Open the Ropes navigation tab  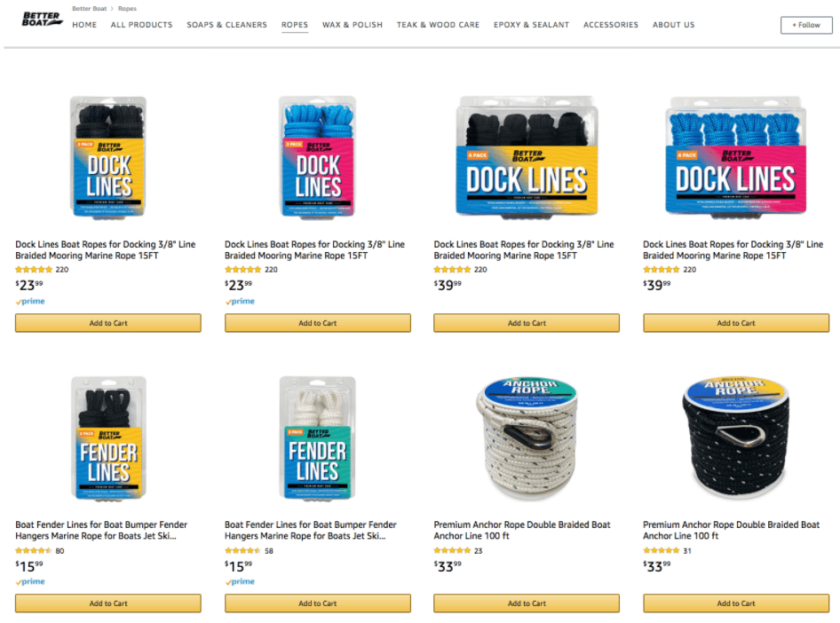pyautogui.click(x=295, y=25)
